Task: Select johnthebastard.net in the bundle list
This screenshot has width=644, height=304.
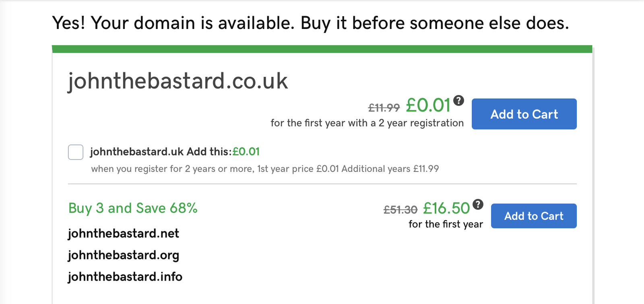Action: (124, 234)
